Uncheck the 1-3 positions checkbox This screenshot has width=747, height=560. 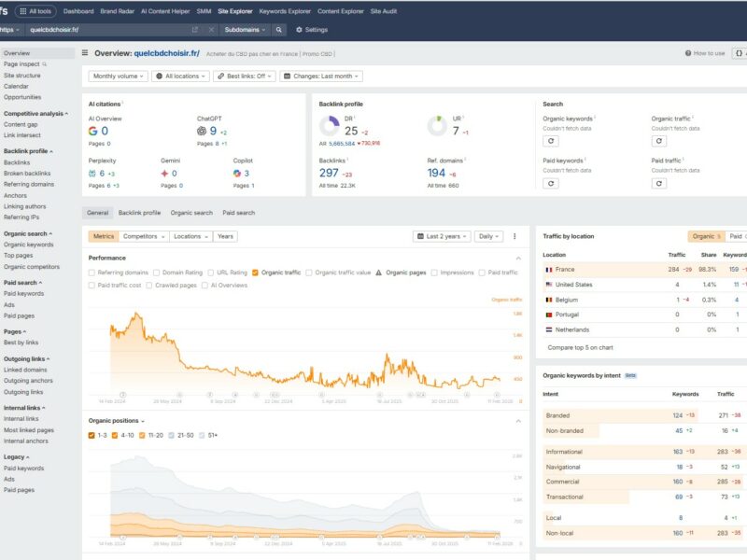click(92, 435)
